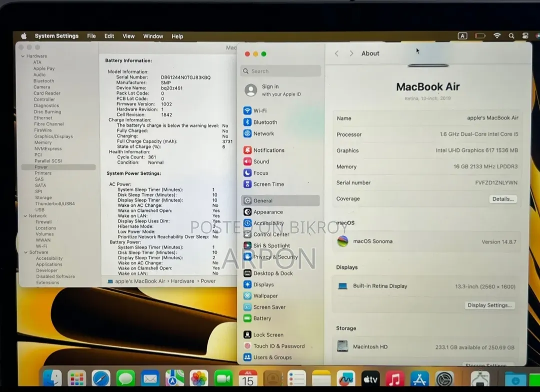Open Notifications settings

pyautogui.click(x=264, y=150)
